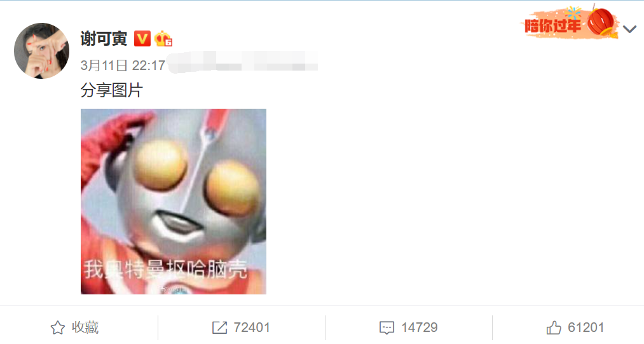Viewport: 644px width, 344px height.
Task: Click the repost arrow-box icon
Action: click(x=219, y=327)
